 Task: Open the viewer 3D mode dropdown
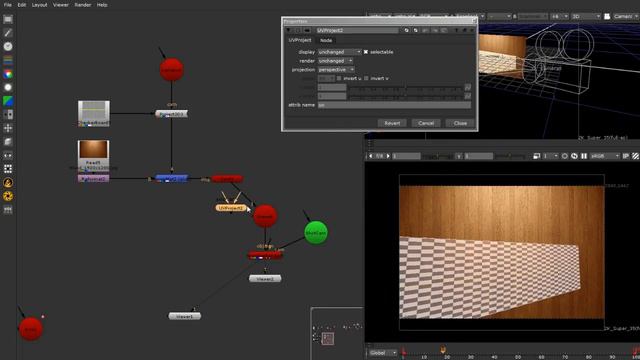click(x=586, y=16)
